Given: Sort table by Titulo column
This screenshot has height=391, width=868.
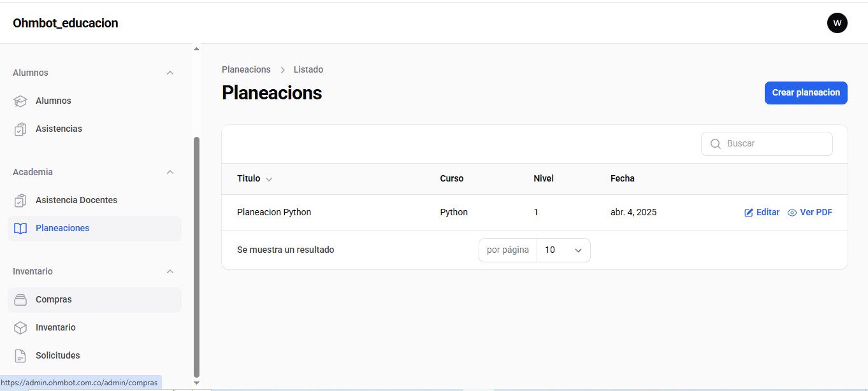Looking at the screenshot, I should pos(254,179).
